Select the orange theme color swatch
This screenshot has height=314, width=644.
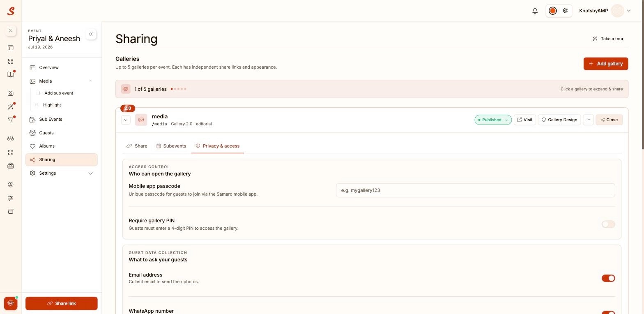tap(553, 11)
